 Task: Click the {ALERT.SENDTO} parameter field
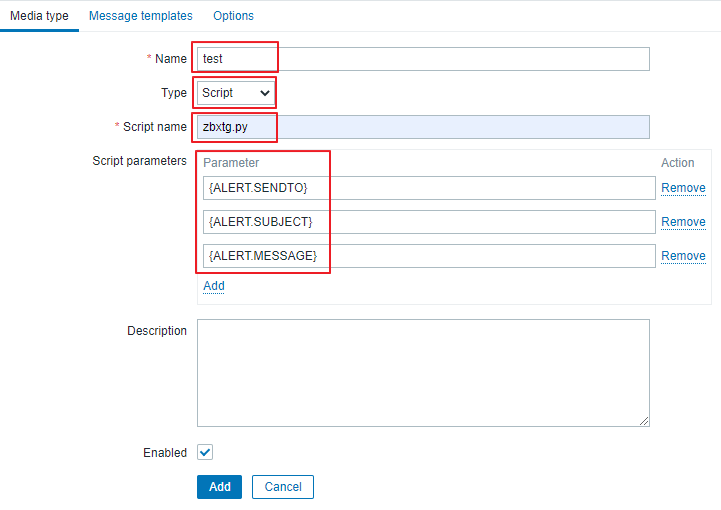[x=429, y=188]
